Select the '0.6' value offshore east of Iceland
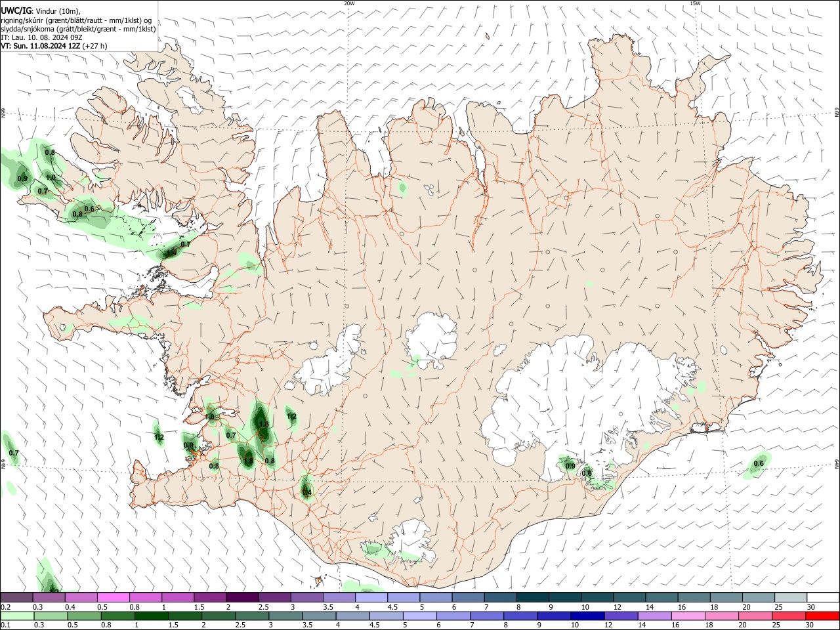Viewport: 840px width, 630px height. pyautogui.click(x=759, y=463)
